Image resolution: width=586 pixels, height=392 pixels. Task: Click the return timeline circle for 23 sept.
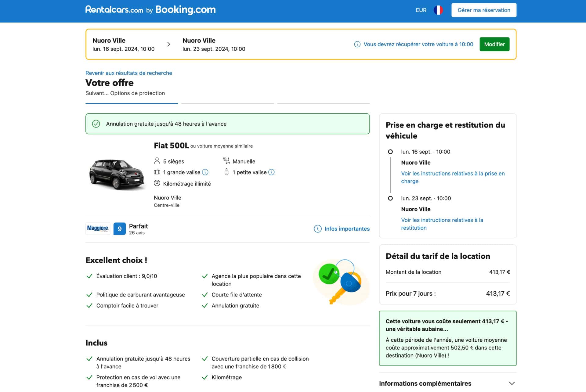[x=390, y=198]
